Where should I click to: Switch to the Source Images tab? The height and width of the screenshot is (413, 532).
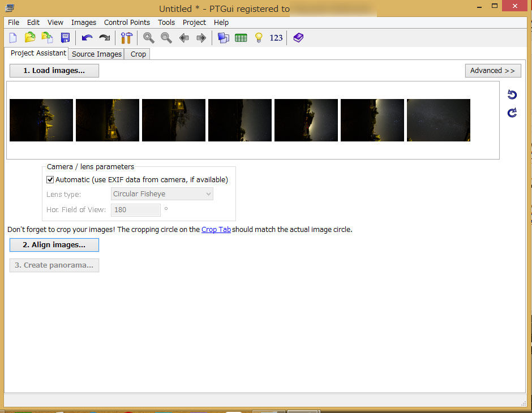tap(96, 54)
